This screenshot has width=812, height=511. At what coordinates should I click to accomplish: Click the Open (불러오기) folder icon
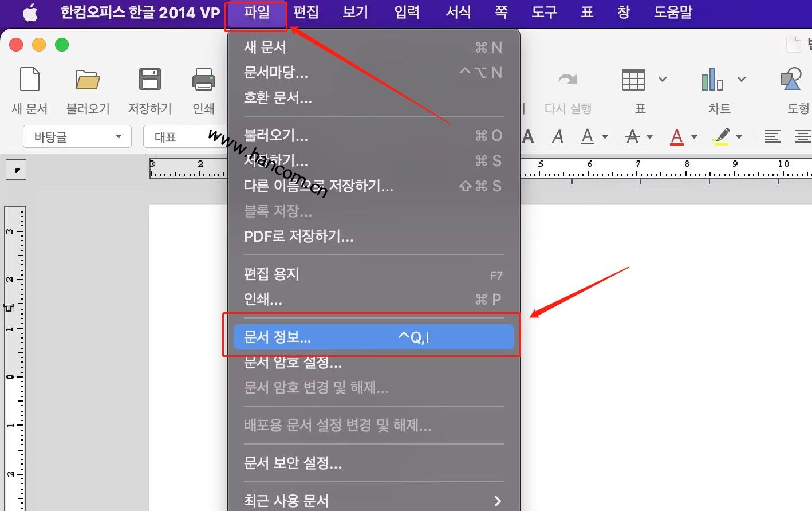pyautogui.click(x=88, y=80)
